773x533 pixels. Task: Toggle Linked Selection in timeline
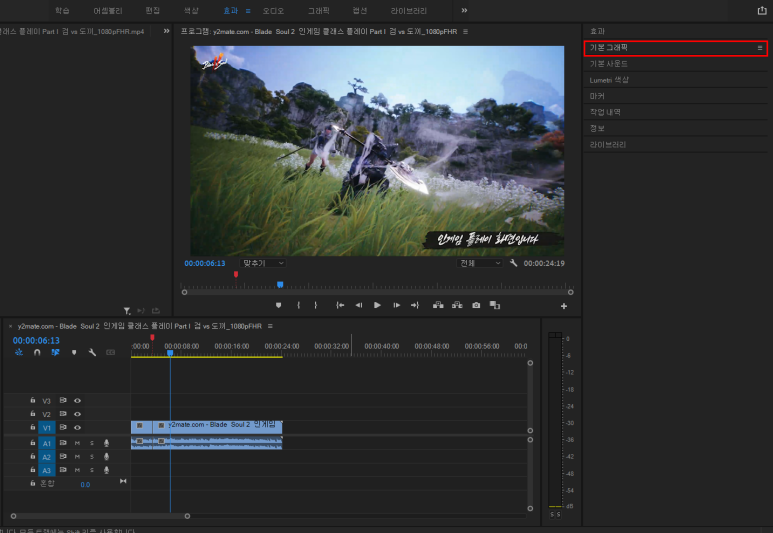[x=55, y=352]
